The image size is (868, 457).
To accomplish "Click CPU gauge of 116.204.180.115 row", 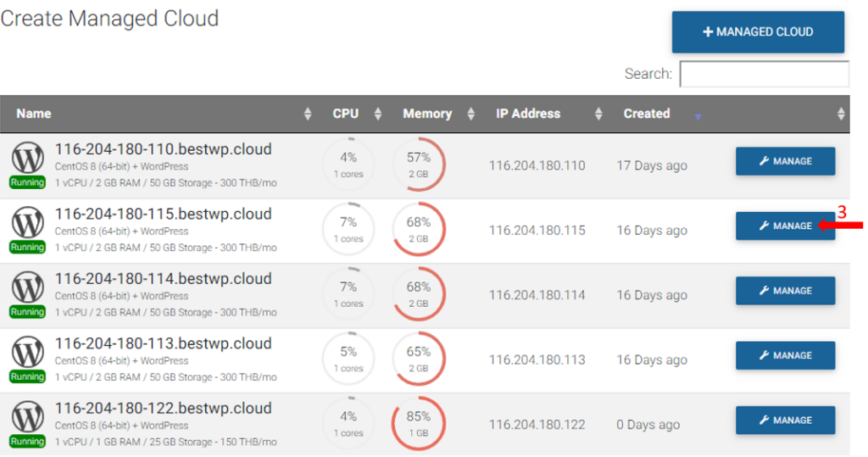I will tap(348, 229).
